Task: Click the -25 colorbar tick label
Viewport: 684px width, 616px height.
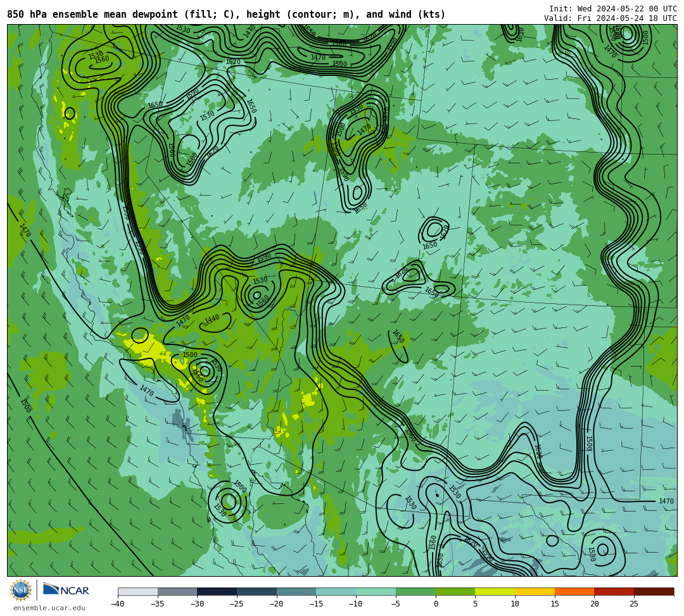Action: [x=237, y=604]
